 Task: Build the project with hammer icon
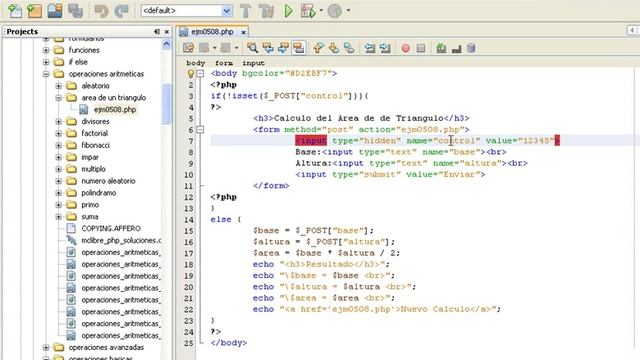246,11
